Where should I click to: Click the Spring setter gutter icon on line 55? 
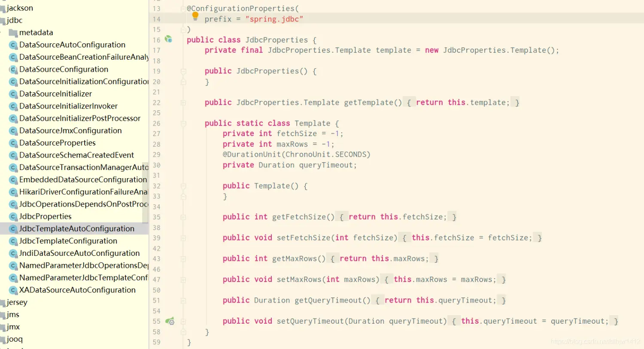pyautogui.click(x=170, y=321)
